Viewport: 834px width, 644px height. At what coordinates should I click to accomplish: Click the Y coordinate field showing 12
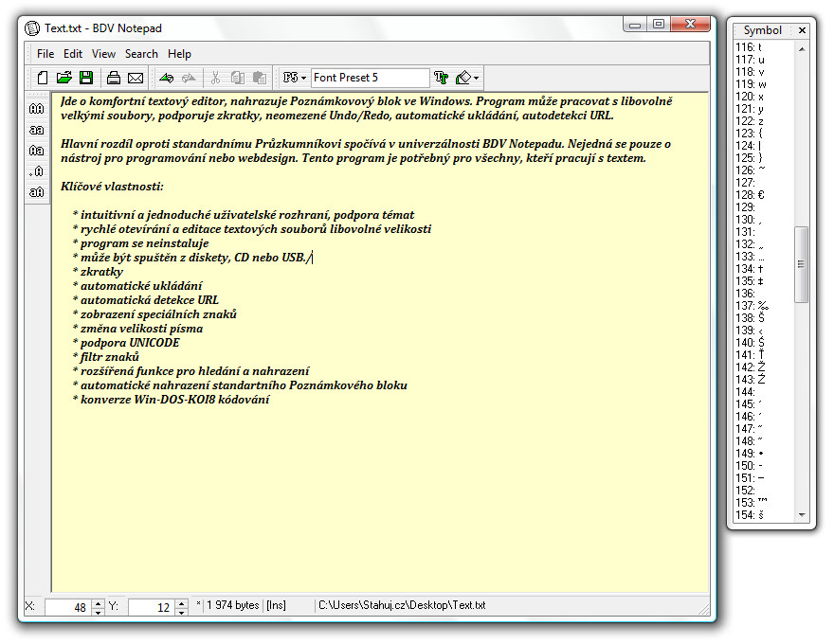[x=152, y=607]
